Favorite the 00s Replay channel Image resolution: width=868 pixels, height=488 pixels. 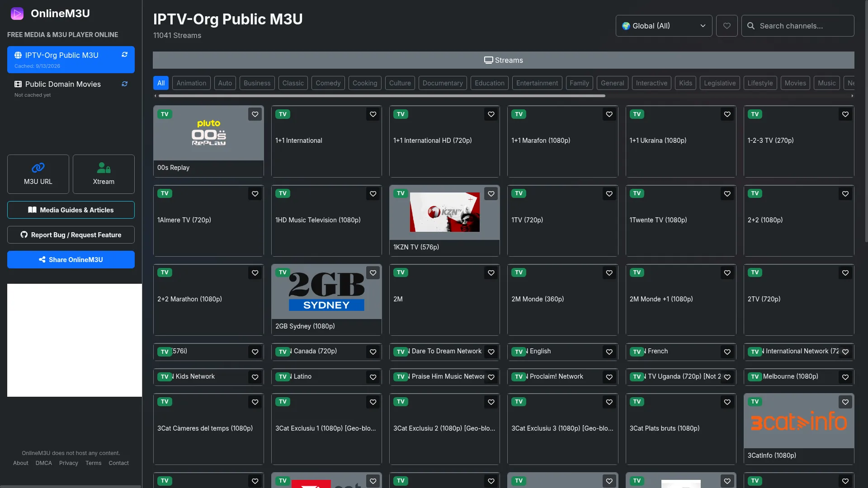coord(255,114)
